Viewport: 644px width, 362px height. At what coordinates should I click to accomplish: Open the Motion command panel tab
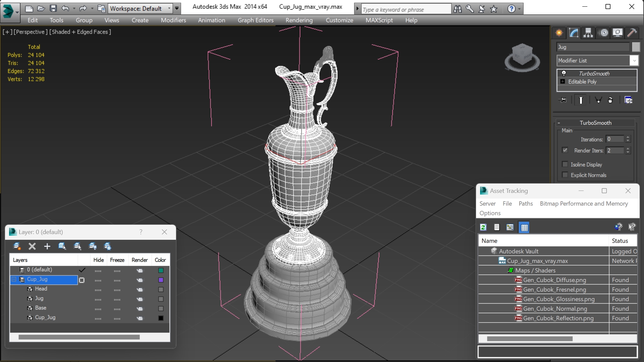click(603, 32)
